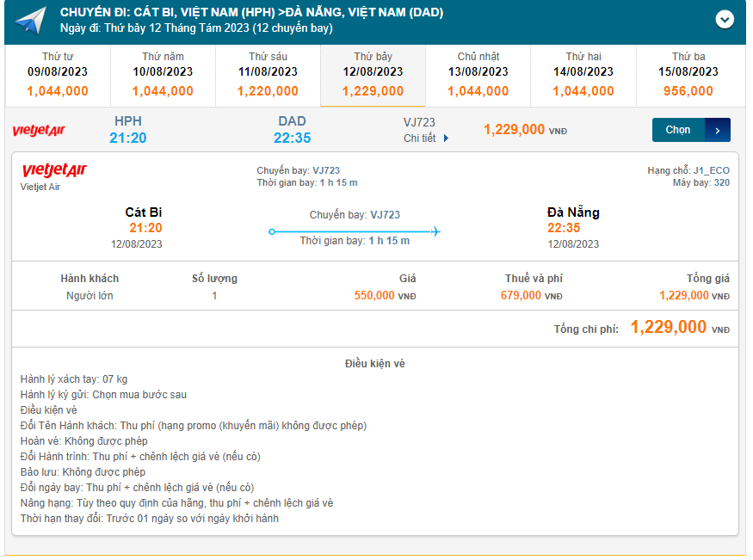Click the airplane icon on route line
The width and height of the screenshot is (753, 560).
pos(435,231)
